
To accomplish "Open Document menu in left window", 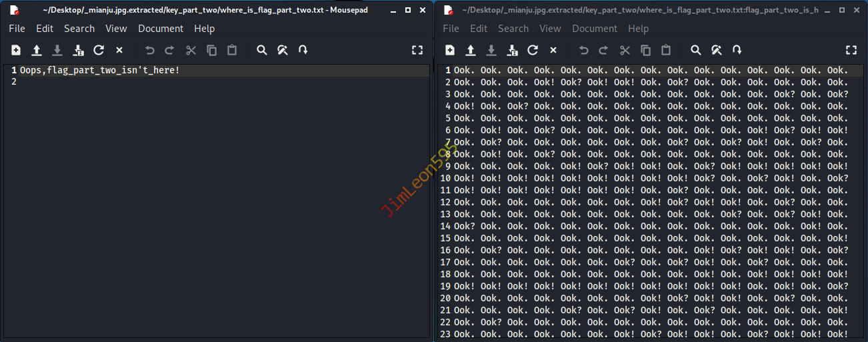I will click(160, 29).
